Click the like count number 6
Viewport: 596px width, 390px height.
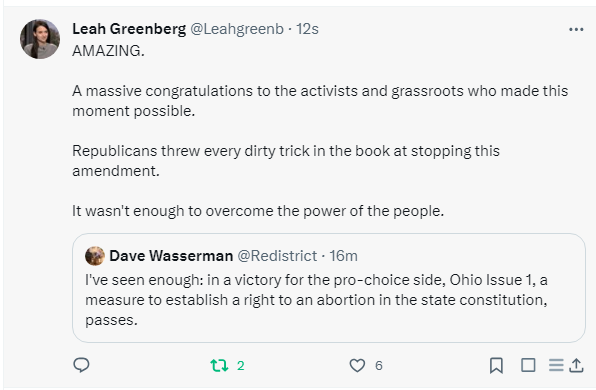pyautogui.click(x=379, y=366)
